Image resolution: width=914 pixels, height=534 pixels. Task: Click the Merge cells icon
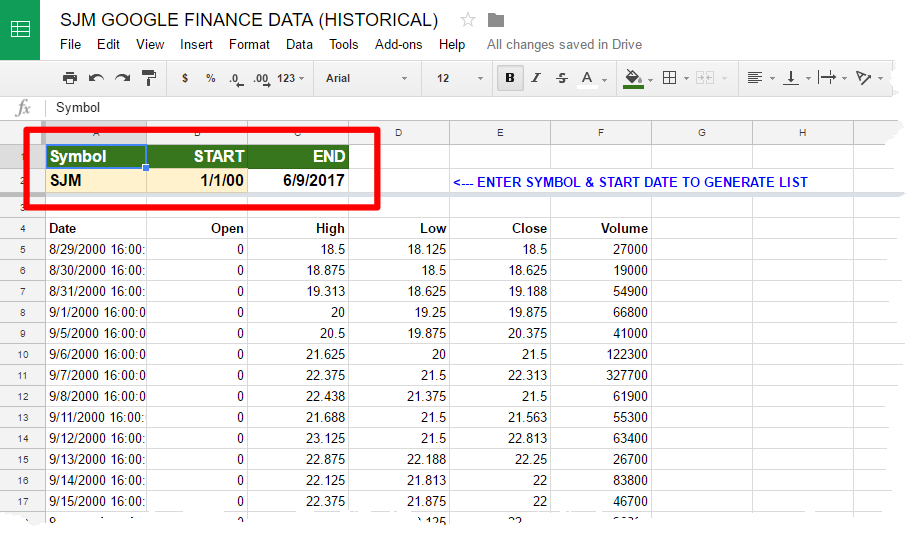(x=704, y=78)
